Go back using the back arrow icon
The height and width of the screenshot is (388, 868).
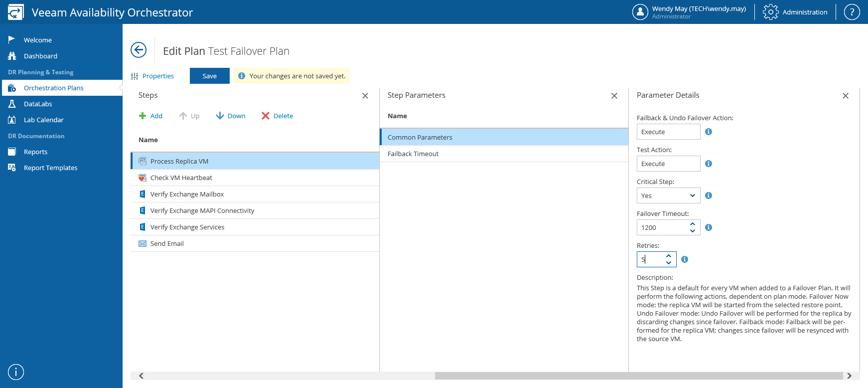(139, 50)
